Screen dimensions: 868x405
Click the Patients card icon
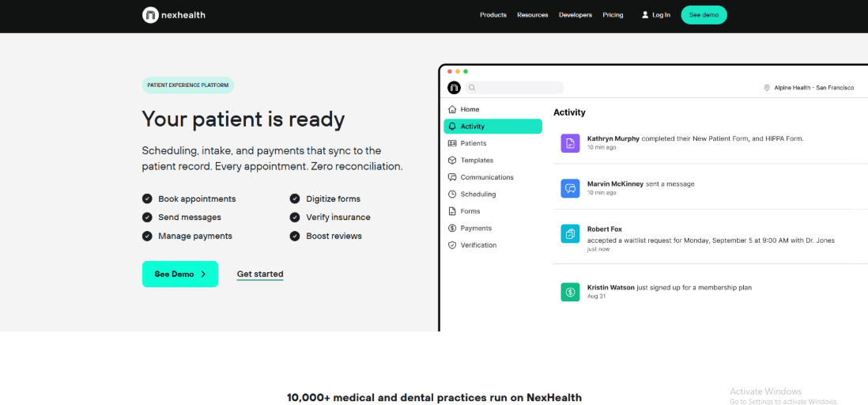[x=452, y=143]
